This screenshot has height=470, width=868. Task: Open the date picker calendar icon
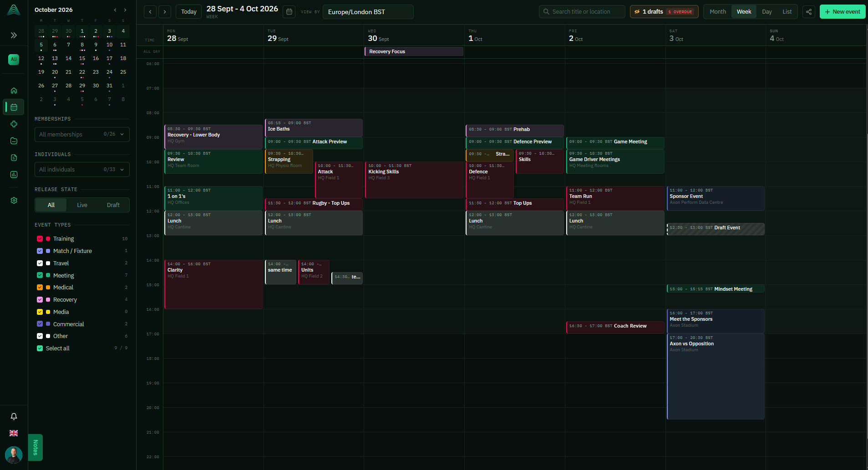289,12
